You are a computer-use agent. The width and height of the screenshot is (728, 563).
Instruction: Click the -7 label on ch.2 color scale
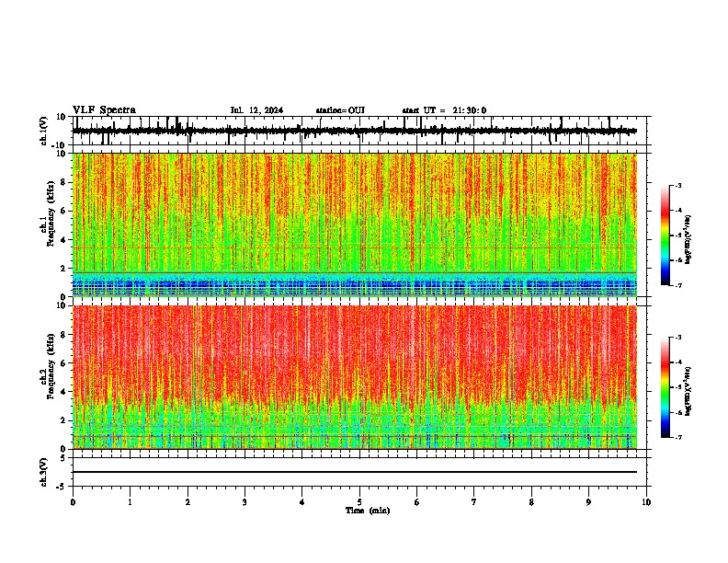coord(677,437)
